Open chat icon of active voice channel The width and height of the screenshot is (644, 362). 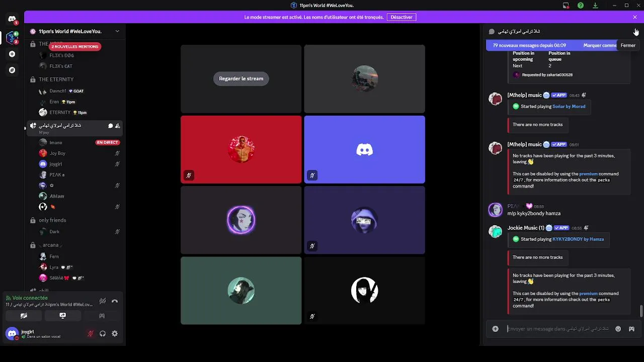pyautogui.click(x=111, y=126)
